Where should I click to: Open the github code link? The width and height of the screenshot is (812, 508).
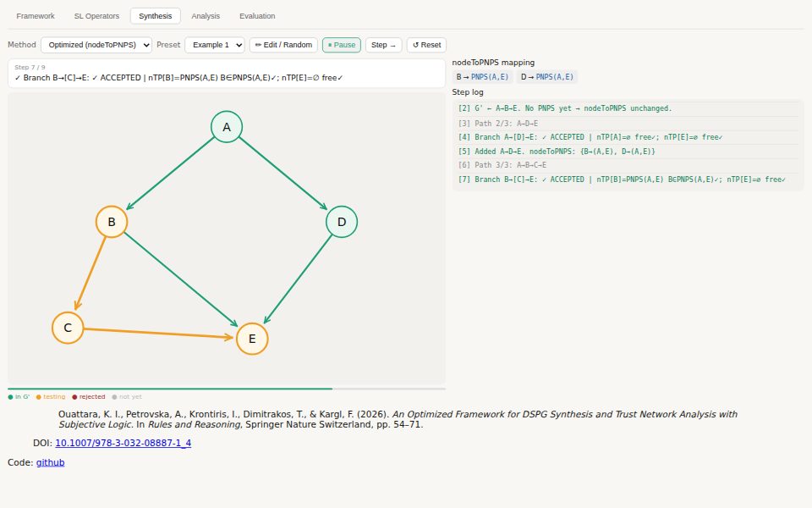pos(50,462)
